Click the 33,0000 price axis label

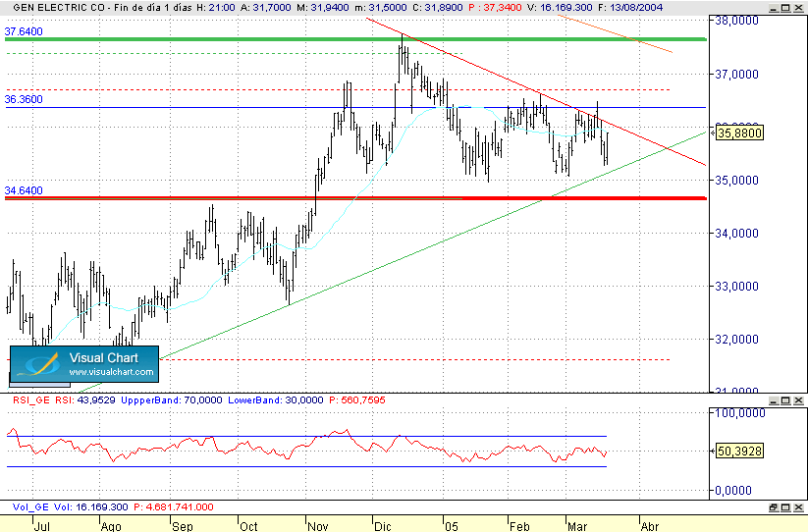point(737,287)
